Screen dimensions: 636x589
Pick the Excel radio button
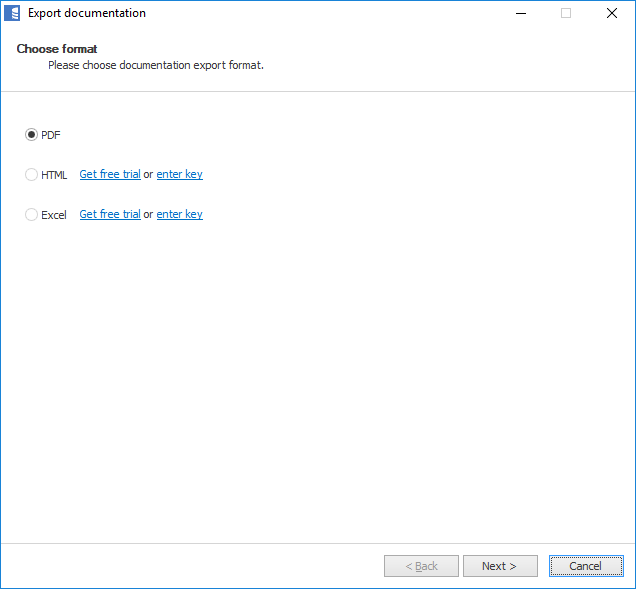click(x=32, y=215)
